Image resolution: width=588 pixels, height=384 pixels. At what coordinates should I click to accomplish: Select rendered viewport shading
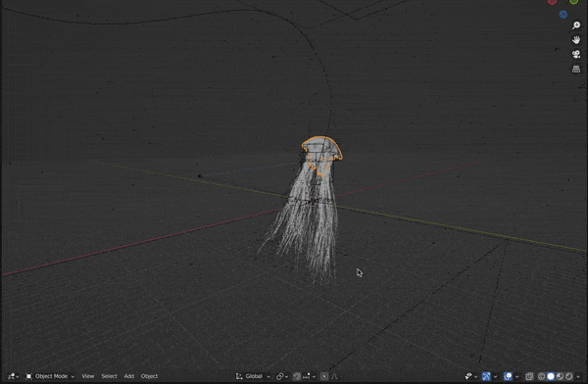click(568, 376)
